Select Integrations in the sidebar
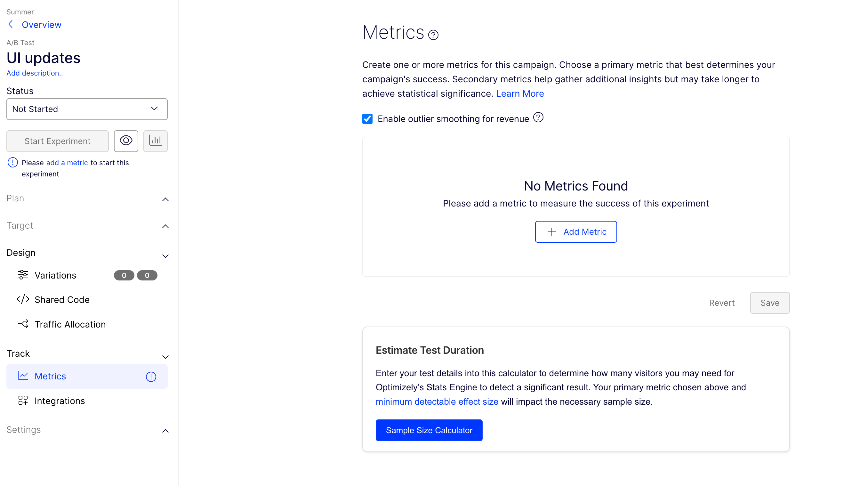 coord(60,401)
